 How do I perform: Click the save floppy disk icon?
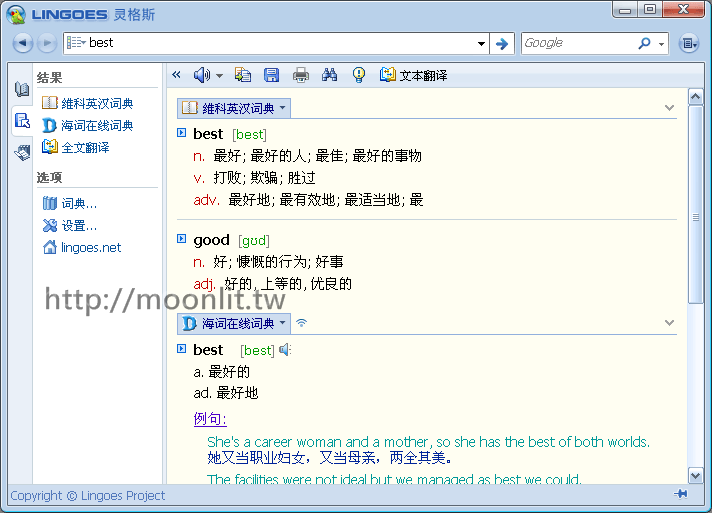coord(271,75)
